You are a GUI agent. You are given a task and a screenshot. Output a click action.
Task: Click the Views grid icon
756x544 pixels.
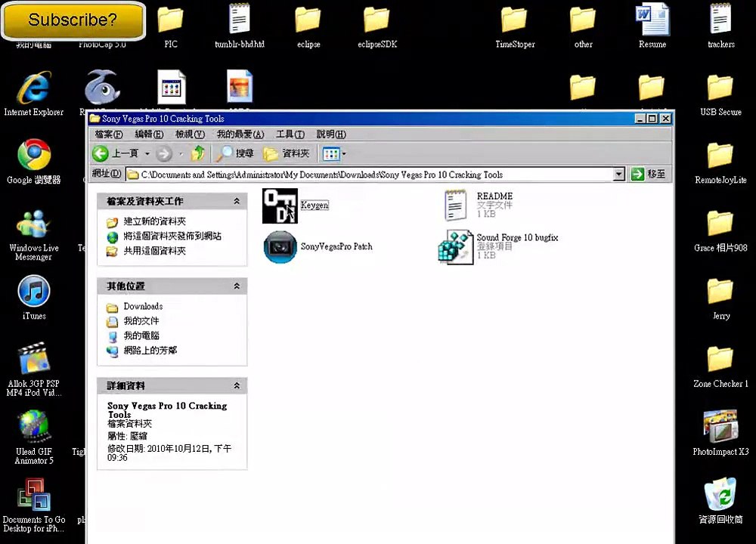(331, 154)
